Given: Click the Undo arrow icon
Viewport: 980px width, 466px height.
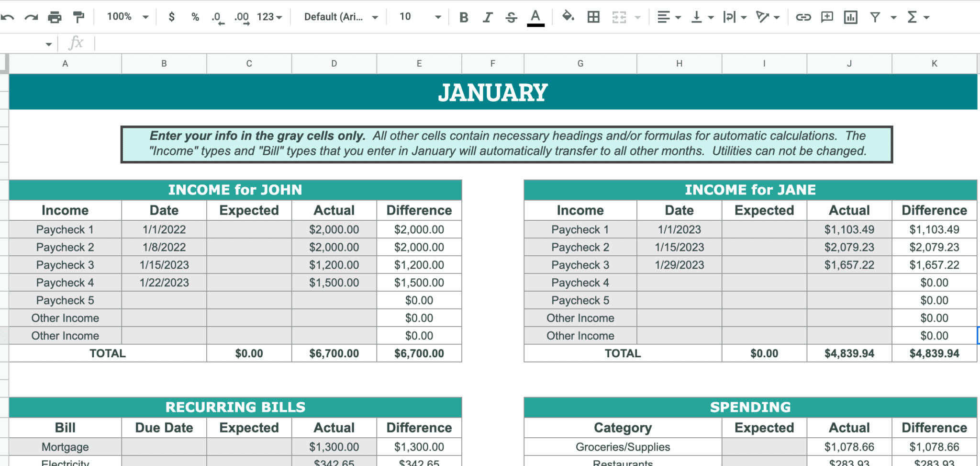Looking at the screenshot, I should 8,17.
